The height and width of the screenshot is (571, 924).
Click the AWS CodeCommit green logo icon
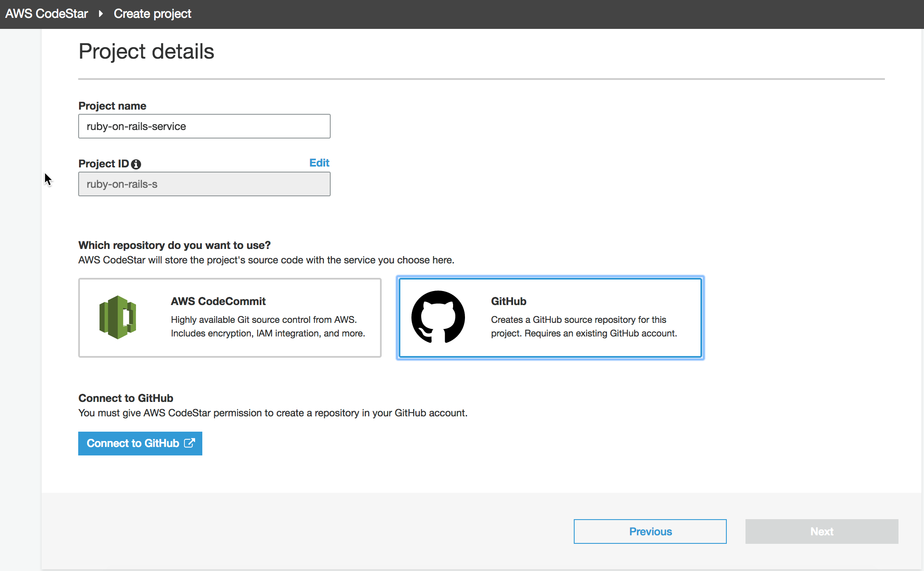[x=118, y=317]
